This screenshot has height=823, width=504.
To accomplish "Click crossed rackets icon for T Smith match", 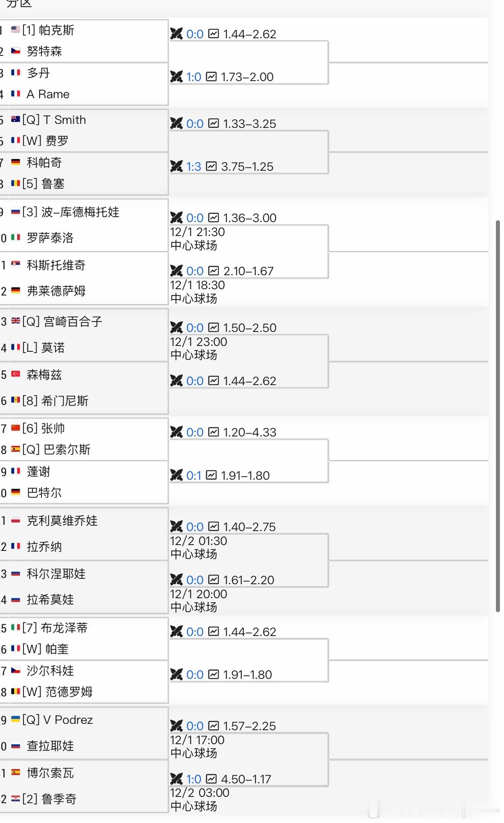I will point(177,123).
